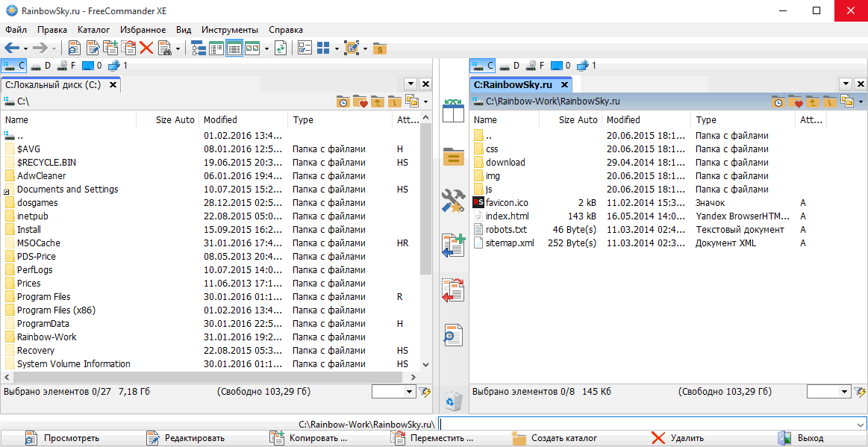Switch to list view mode icon
Viewport: 868px width, 447px height.
coord(216,48)
